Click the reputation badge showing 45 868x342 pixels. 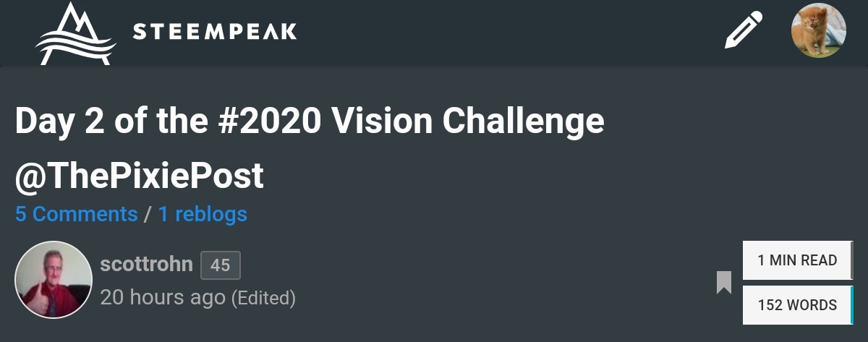pyautogui.click(x=221, y=265)
